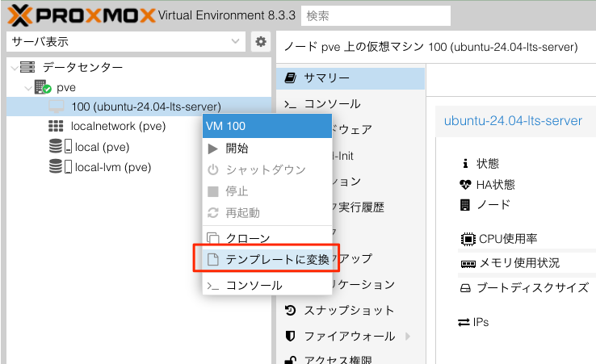The image size is (596, 364).
Task: Open the サマリー side tab
Action: click(x=350, y=78)
